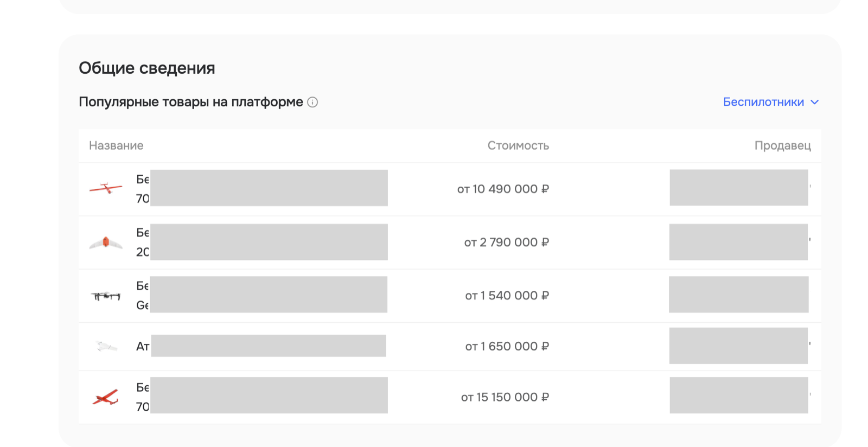Click the Стоимость column header

pyautogui.click(x=518, y=145)
